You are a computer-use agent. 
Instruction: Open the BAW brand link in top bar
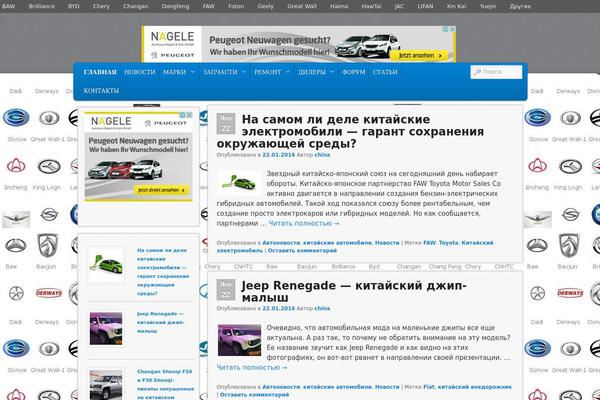click(x=8, y=6)
